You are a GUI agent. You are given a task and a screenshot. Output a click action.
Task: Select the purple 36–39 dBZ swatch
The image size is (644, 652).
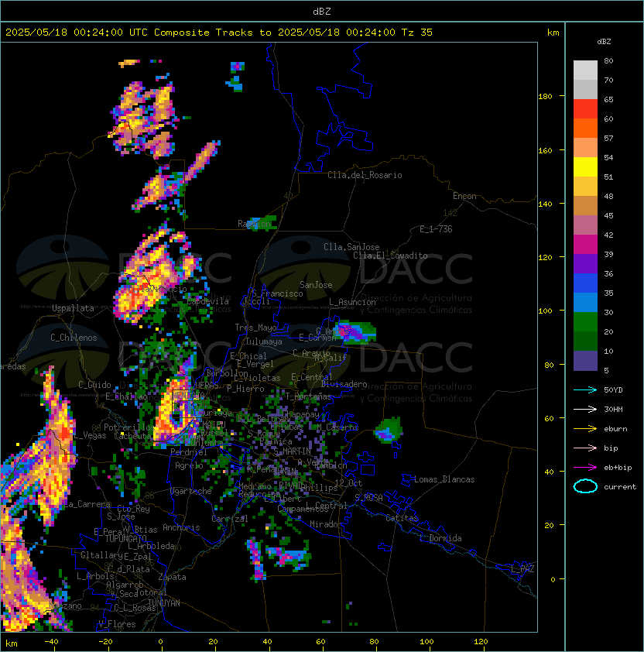(585, 264)
